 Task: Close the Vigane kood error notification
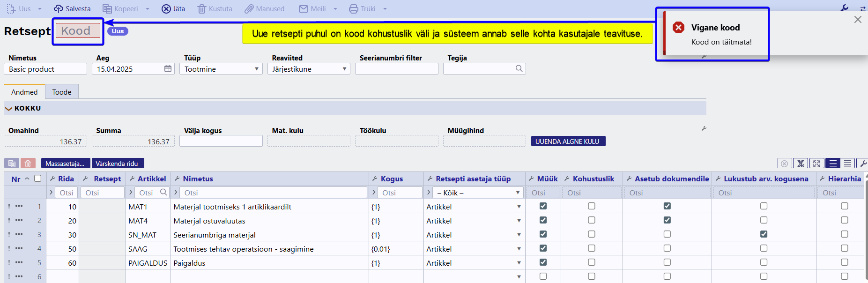pos(857,20)
